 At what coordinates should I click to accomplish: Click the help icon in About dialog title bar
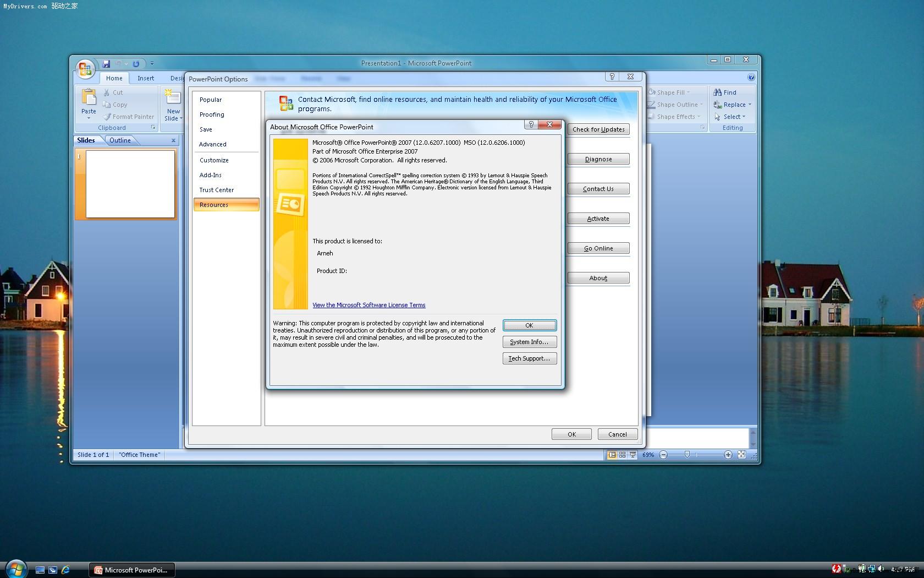(x=531, y=124)
